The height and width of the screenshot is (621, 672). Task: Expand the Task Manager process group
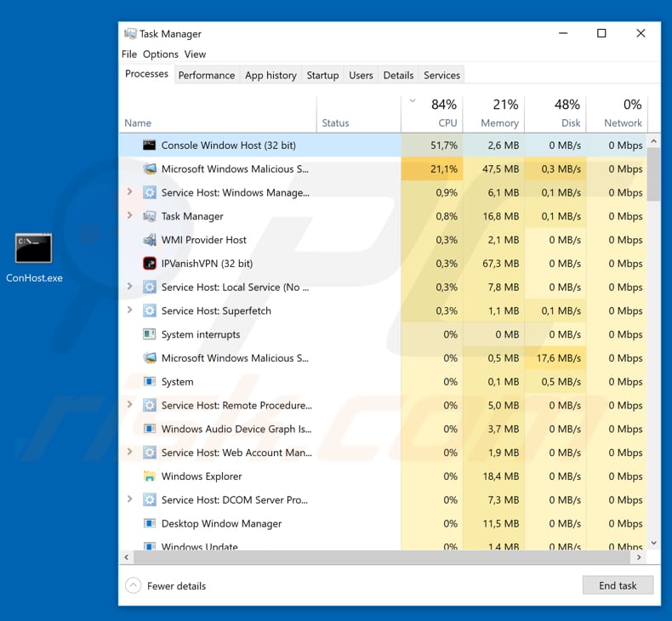129,215
